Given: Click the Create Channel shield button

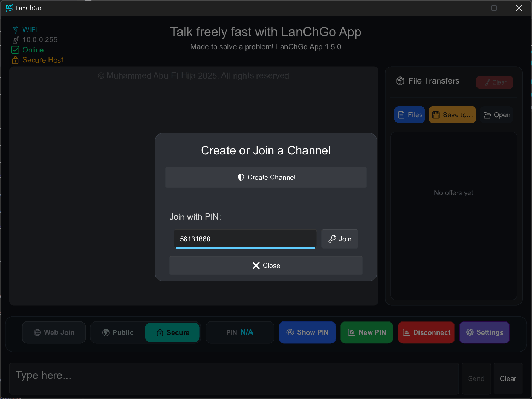Looking at the screenshot, I should [266, 177].
